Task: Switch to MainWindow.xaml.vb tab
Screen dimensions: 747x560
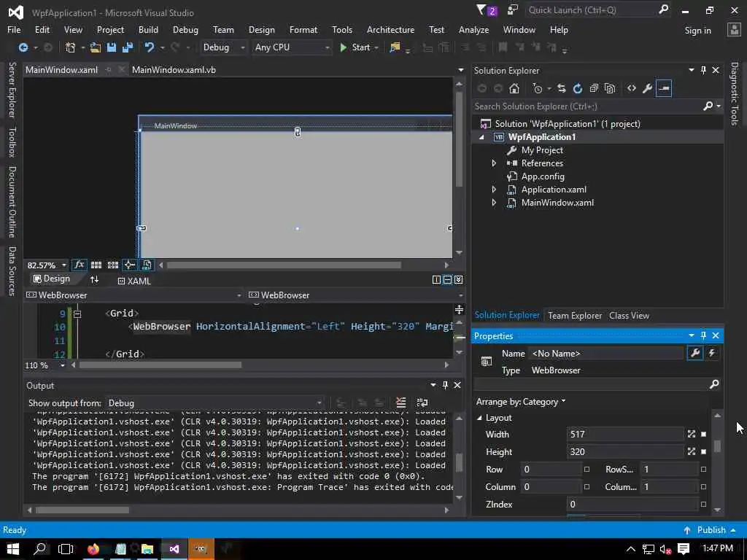Action: (174, 69)
